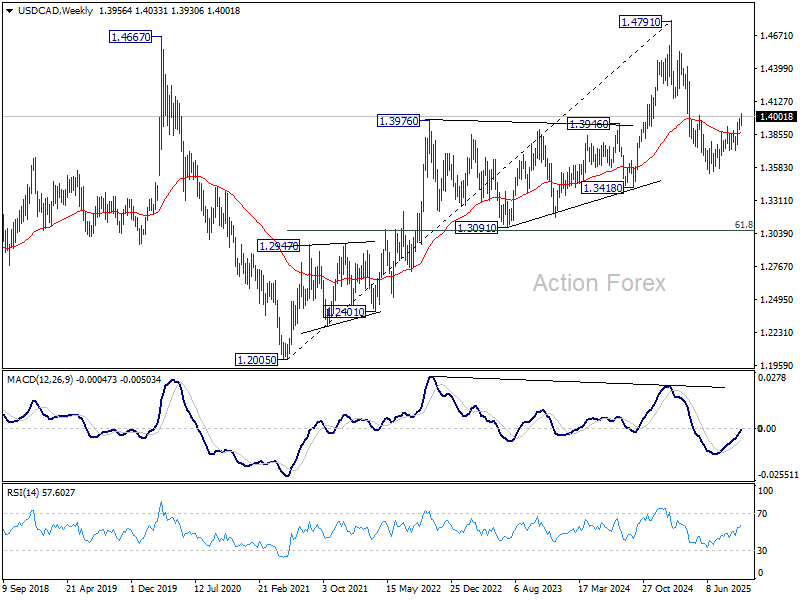Click the 1.30390 price axis value
This screenshot has height=600, width=800.
tap(777, 234)
